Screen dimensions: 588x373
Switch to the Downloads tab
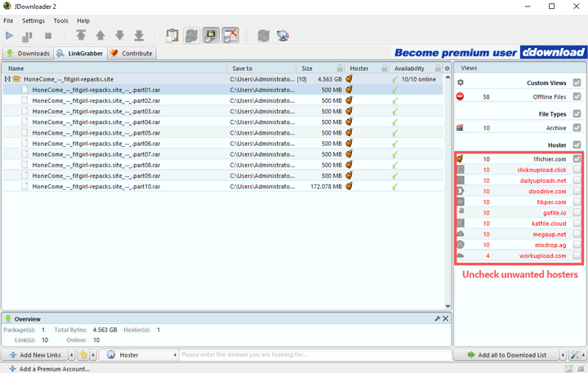[28, 53]
